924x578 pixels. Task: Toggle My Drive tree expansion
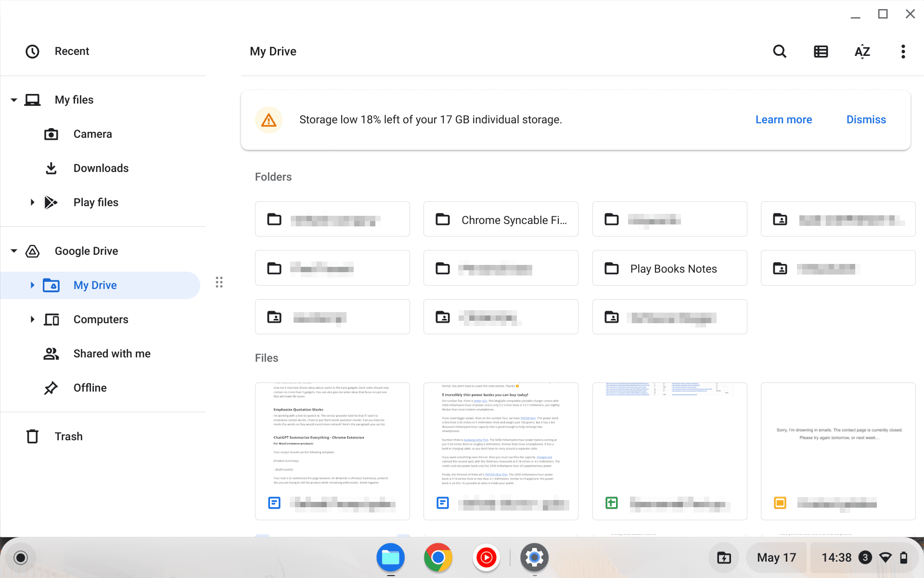[x=31, y=285]
